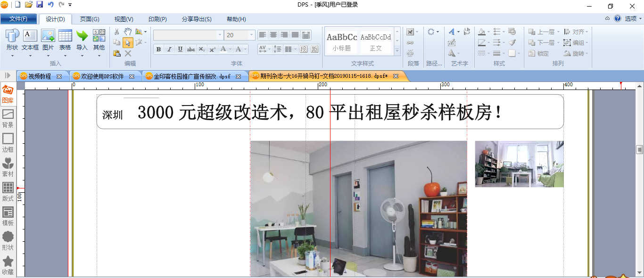Image resolution: width=644 pixels, height=278 pixels.
Task: Switch to the 页面(G) ribbon tab
Action: point(90,19)
